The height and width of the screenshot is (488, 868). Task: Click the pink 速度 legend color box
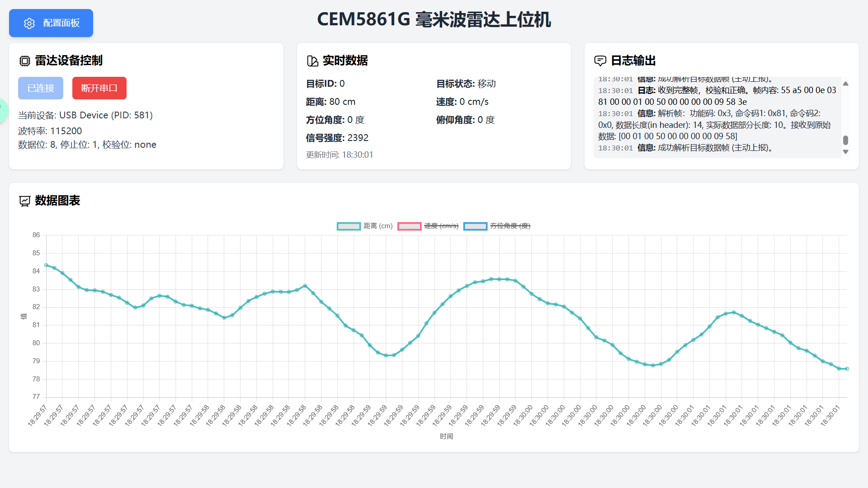[409, 226]
